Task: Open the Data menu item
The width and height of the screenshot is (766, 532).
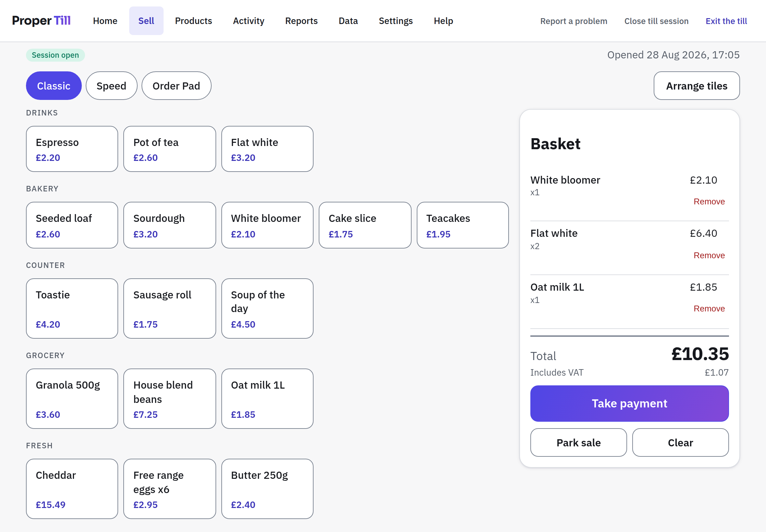Action: tap(348, 21)
